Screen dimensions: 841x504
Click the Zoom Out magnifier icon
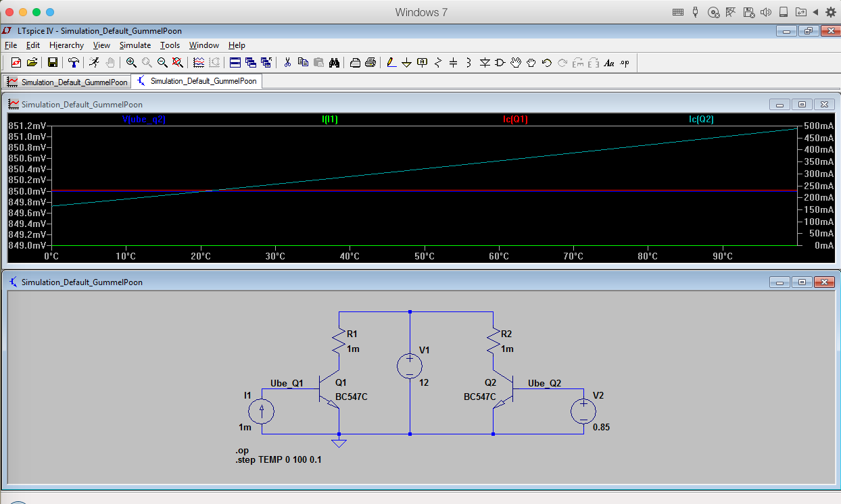[162, 63]
